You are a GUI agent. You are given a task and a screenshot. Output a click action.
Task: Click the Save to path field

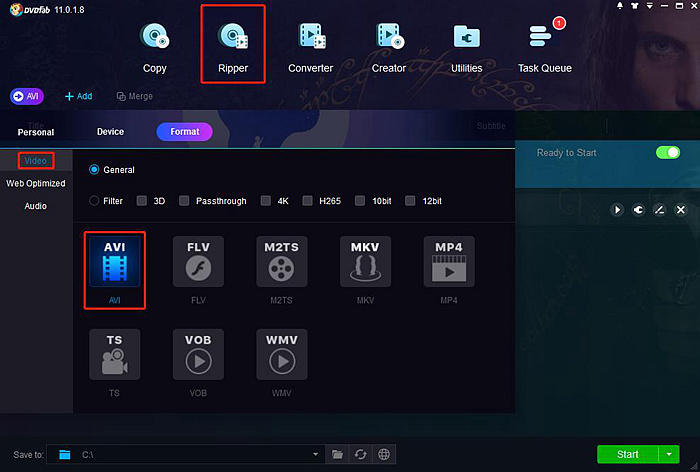185,455
